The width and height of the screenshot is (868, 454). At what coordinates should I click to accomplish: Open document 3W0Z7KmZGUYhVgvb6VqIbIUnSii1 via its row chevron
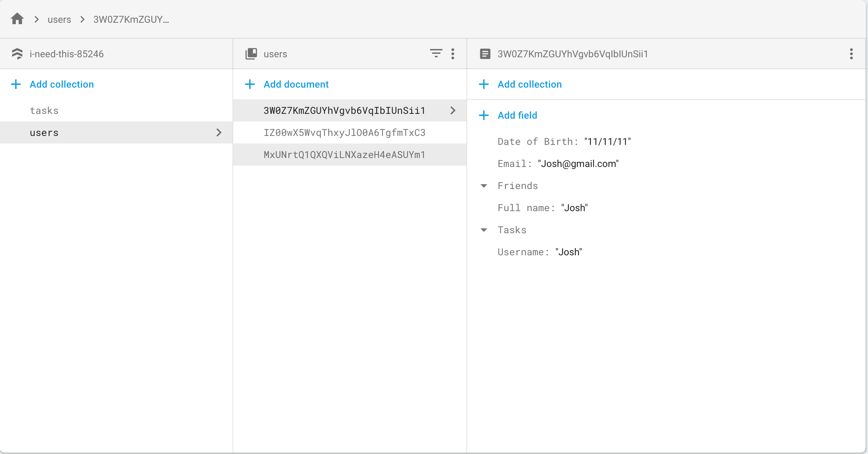(x=452, y=110)
